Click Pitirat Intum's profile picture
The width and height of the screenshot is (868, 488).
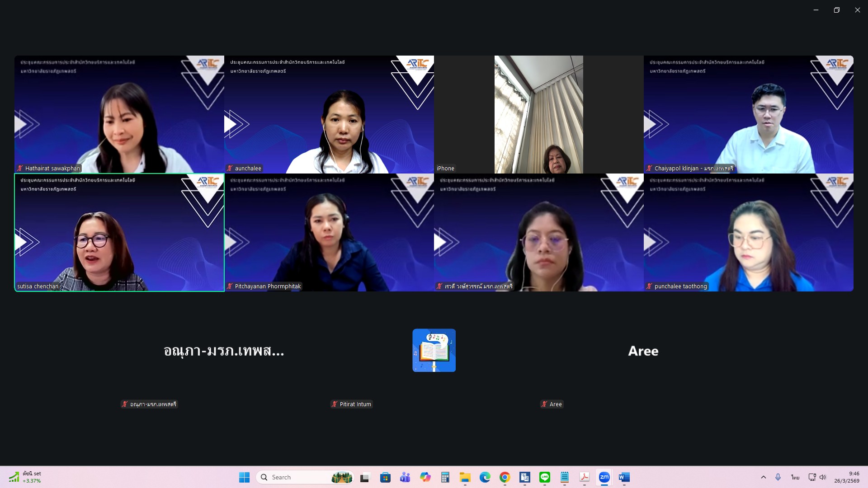[x=434, y=350]
